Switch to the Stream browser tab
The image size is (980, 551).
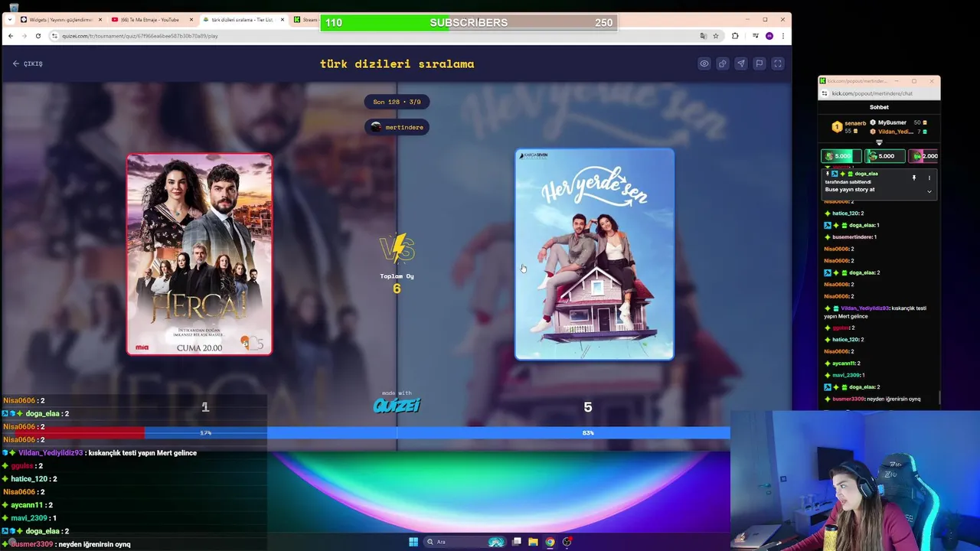pos(305,19)
